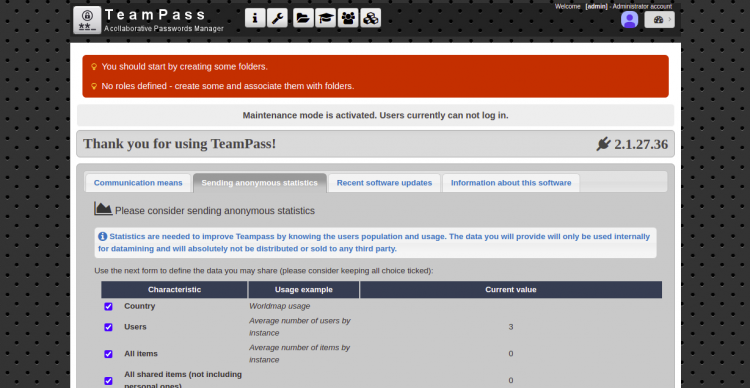Click the All items row label
750x388 pixels.
point(141,354)
